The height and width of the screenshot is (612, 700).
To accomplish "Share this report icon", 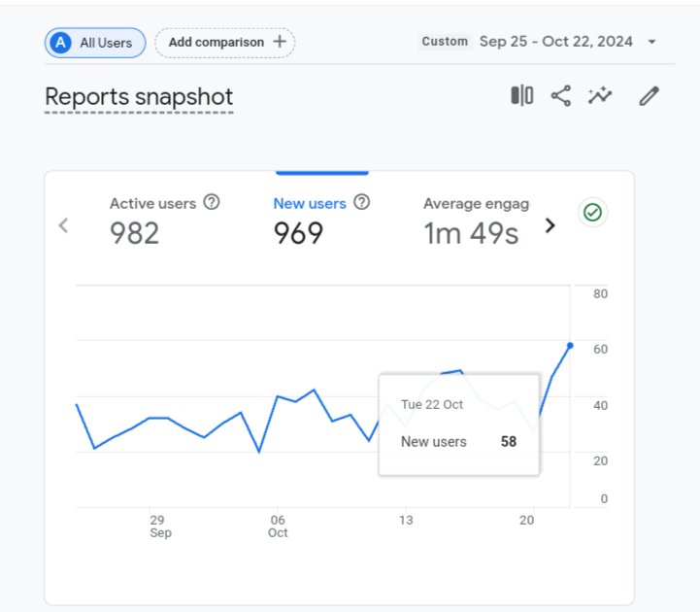I will click(x=561, y=95).
